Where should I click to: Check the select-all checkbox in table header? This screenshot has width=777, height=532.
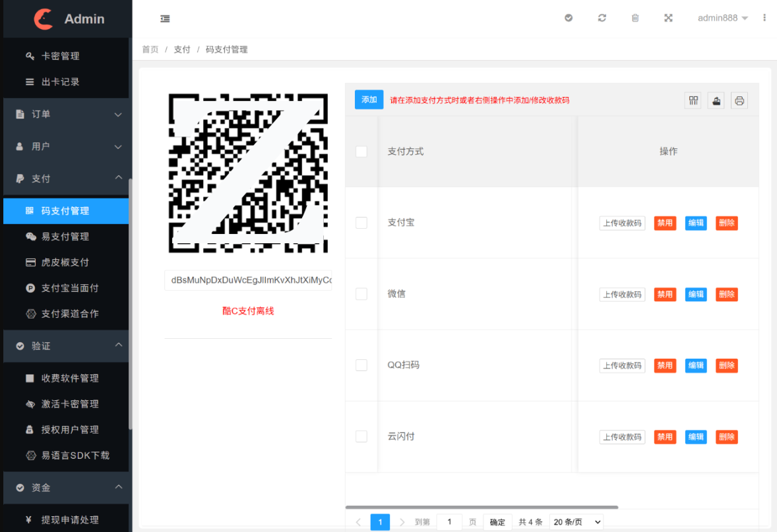[x=361, y=151]
